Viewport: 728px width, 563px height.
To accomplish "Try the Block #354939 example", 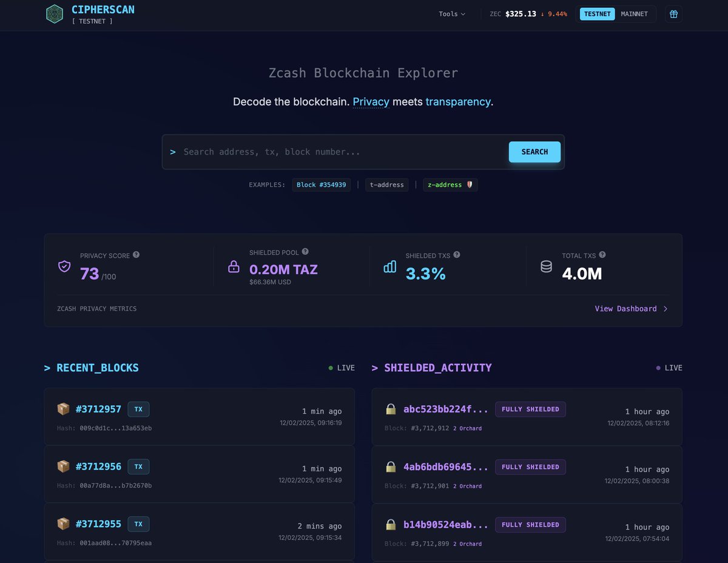I will tap(322, 184).
